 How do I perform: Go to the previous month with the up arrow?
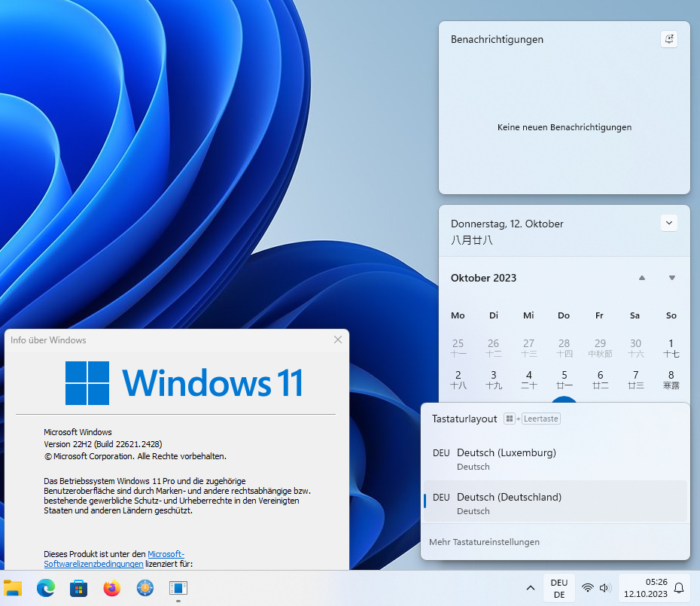click(641, 278)
